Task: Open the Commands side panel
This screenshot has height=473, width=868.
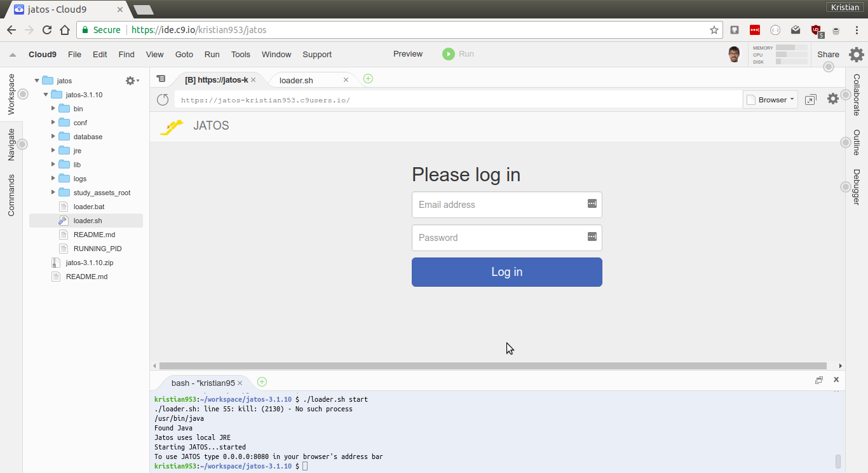Action: (x=11, y=195)
